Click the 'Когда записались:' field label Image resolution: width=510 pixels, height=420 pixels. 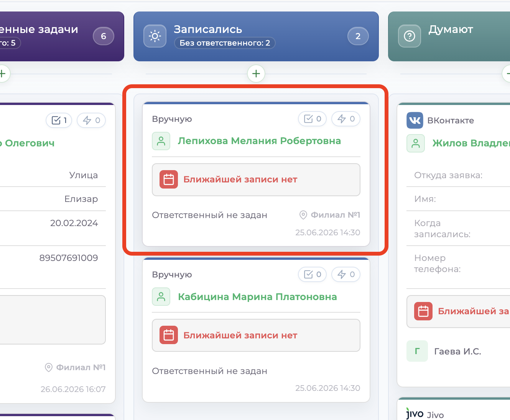[442, 228]
